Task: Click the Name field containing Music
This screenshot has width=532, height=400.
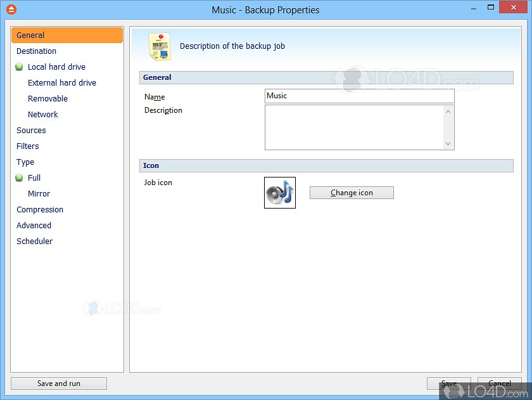Action: [x=359, y=96]
